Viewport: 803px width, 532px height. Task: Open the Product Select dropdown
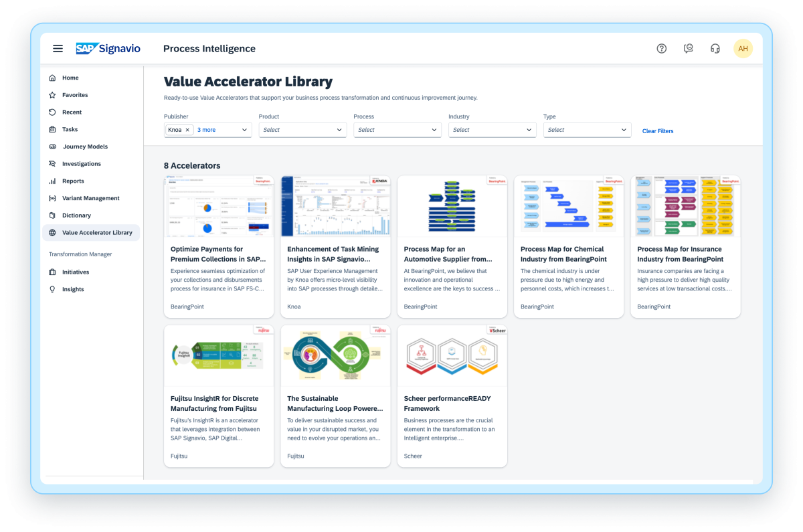[x=302, y=129]
